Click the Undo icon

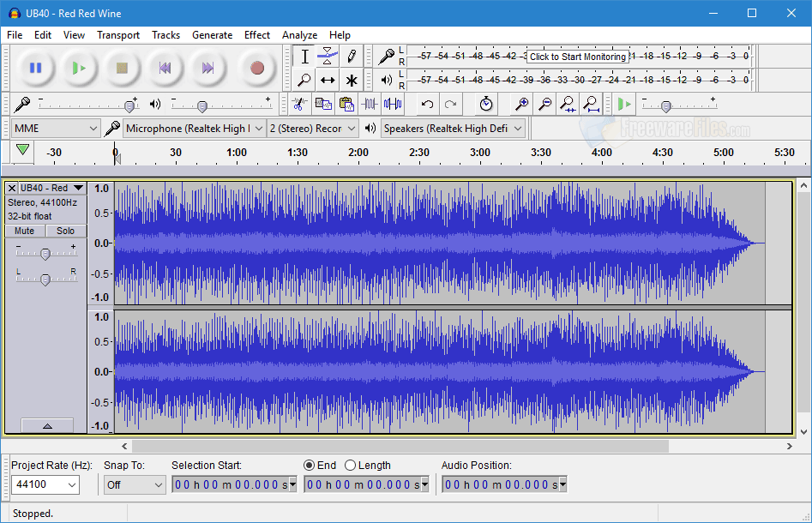[x=427, y=104]
